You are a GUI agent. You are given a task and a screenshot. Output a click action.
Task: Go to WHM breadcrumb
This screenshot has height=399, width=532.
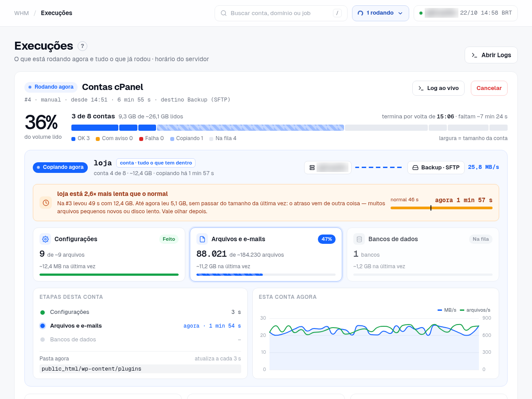pos(21,13)
